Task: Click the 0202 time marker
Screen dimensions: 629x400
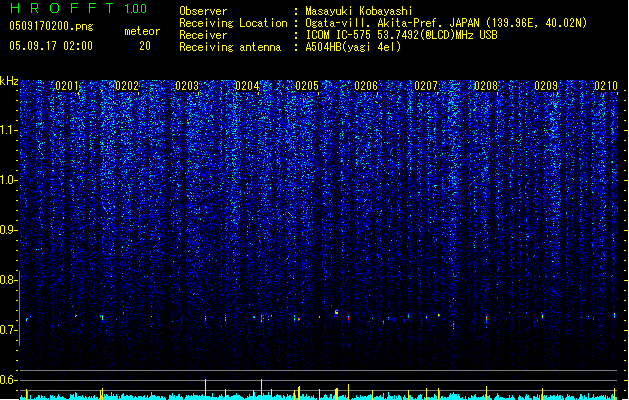Action: (x=127, y=86)
